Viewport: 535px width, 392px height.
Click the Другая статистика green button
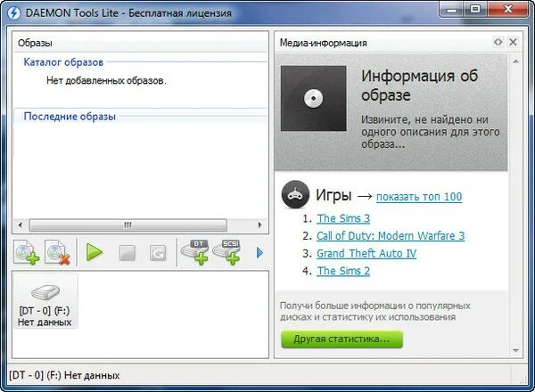tap(342, 339)
